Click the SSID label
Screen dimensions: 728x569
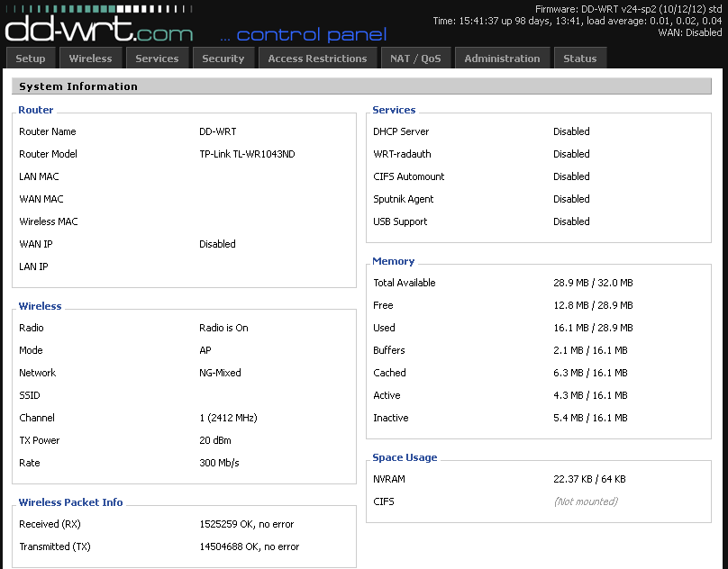click(30, 395)
